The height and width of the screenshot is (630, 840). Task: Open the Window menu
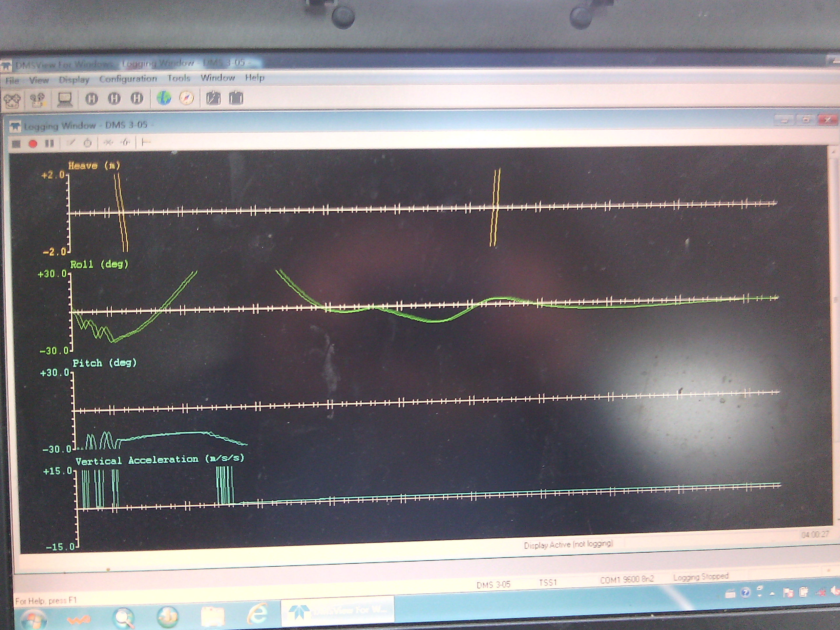coord(218,78)
